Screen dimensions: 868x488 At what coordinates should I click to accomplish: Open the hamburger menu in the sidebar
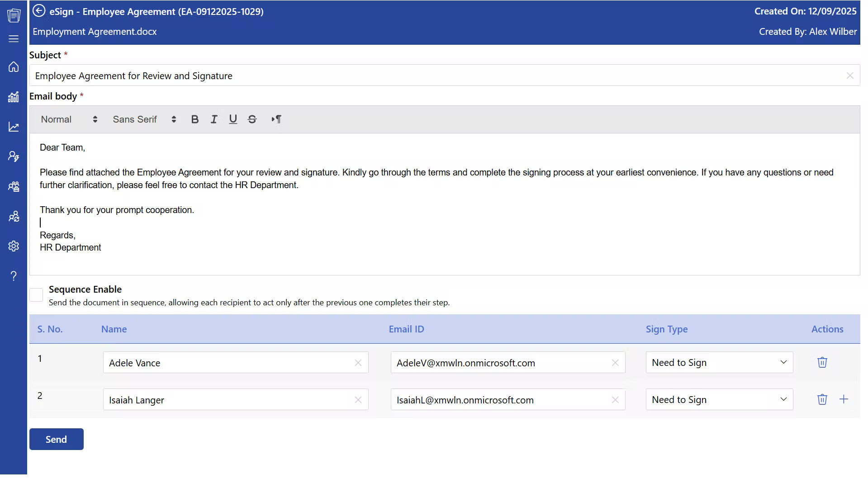tap(14, 39)
